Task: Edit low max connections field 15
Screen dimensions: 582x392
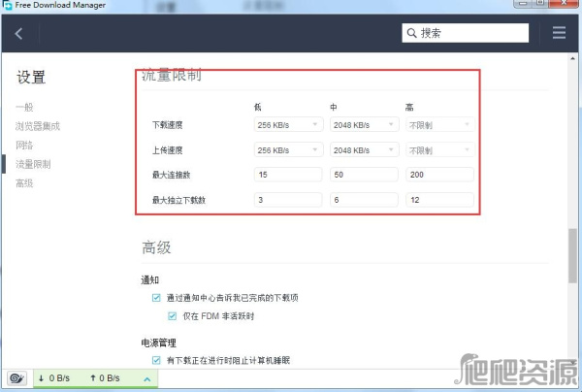Action: click(288, 175)
